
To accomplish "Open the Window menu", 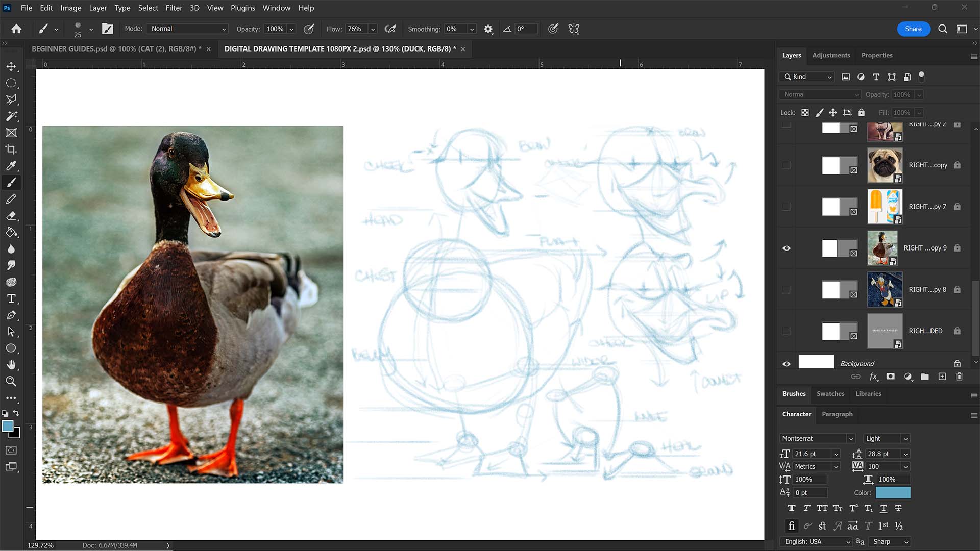I will pyautogui.click(x=276, y=8).
